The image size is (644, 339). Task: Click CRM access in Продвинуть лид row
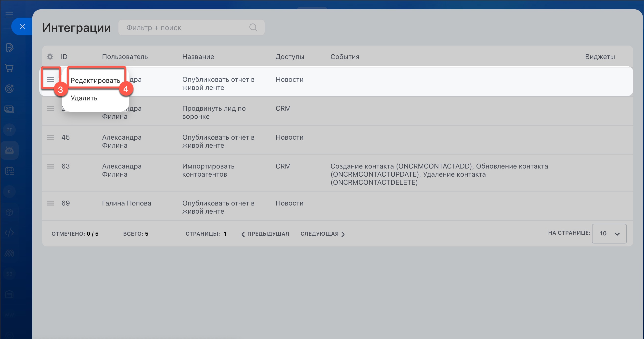coord(283,108)
